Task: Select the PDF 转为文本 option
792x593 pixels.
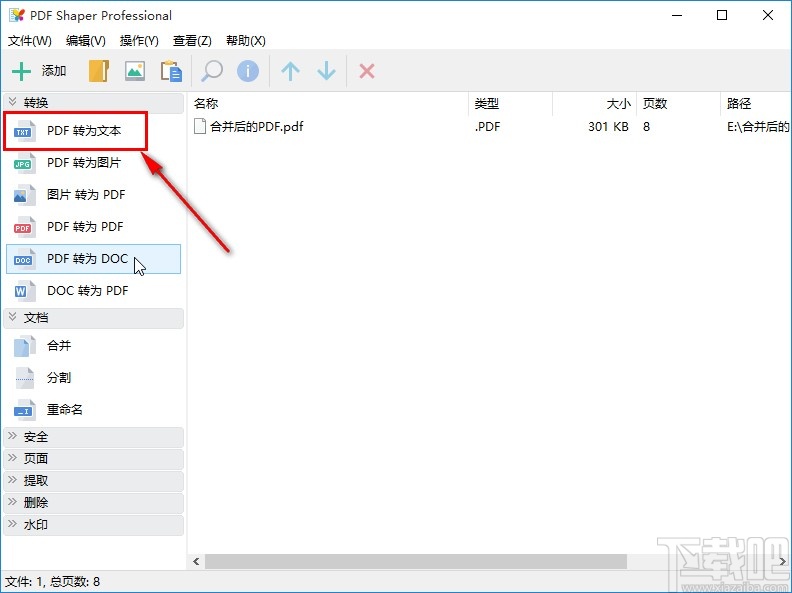Action: point(93,131)
